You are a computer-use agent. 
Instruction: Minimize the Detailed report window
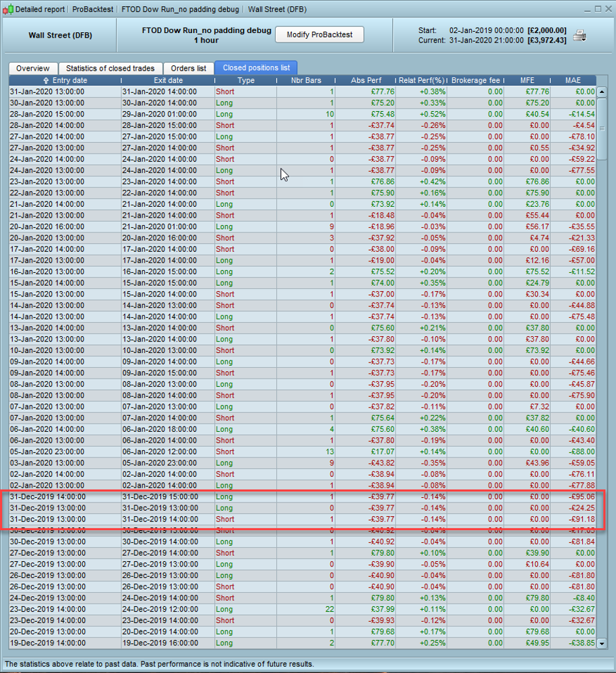(588, 9)
